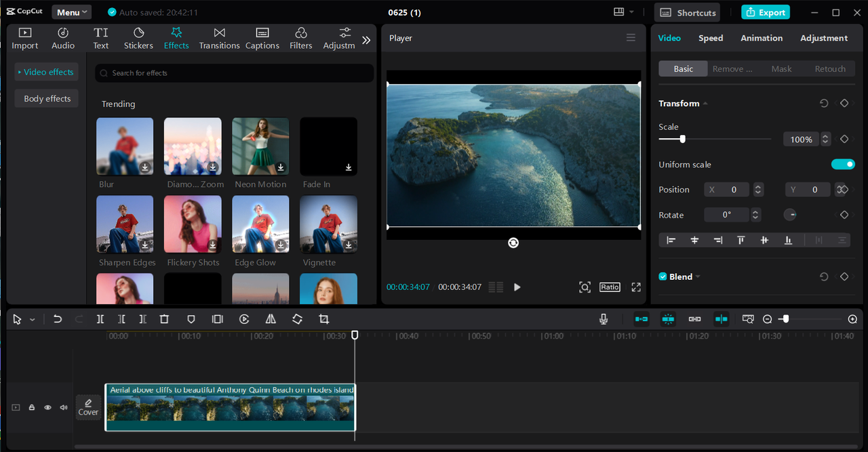Toggle the teal timeline button before the preview icon
The image size is (868, 452).
click(721, 319)
